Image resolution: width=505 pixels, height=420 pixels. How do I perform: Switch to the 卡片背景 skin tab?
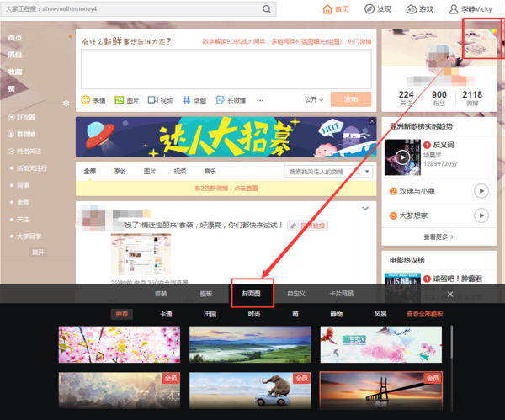point(342,294)
